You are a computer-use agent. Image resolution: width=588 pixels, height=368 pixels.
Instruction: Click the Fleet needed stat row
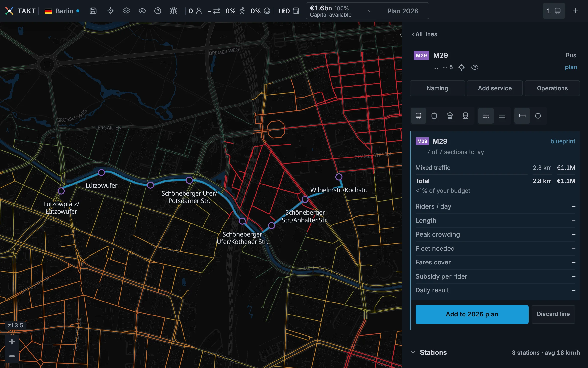pyautogui.click(x=495, y=249)
